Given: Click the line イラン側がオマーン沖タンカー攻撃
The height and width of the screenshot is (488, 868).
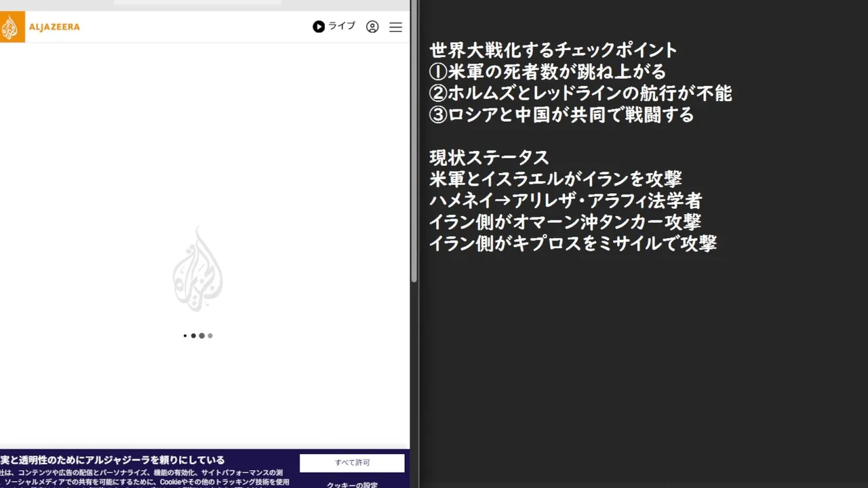Looking at the screenshot, I should click(565, 222).
